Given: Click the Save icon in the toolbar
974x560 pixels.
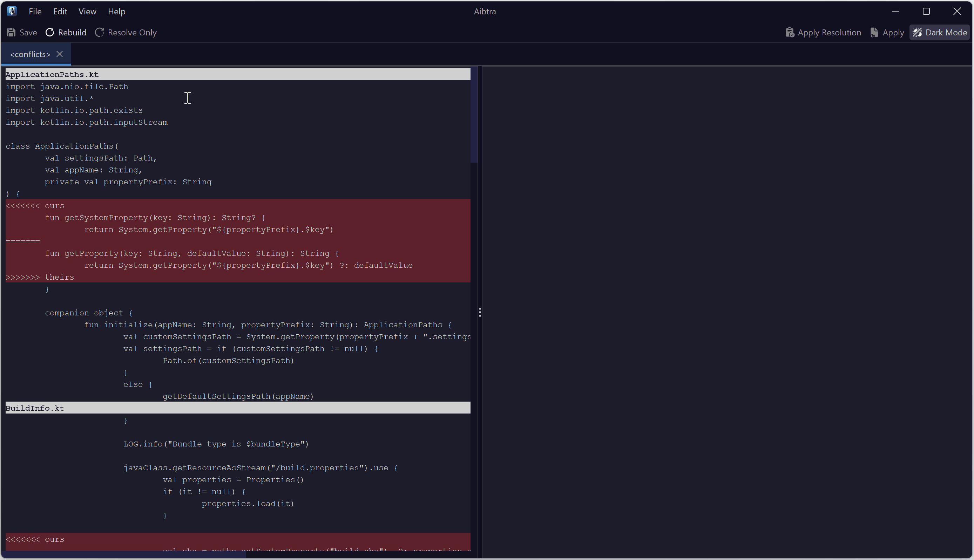Looking at the screenshot, I should 11,32.
